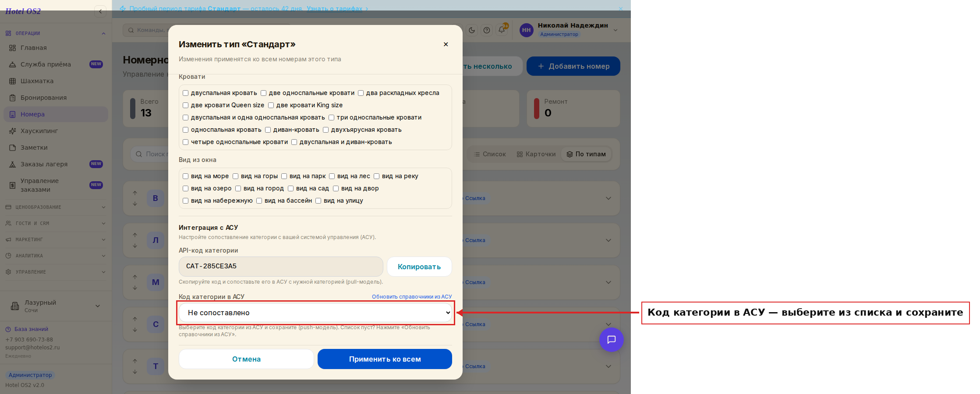Click Применить ко всем button

[x=385, y=359]
